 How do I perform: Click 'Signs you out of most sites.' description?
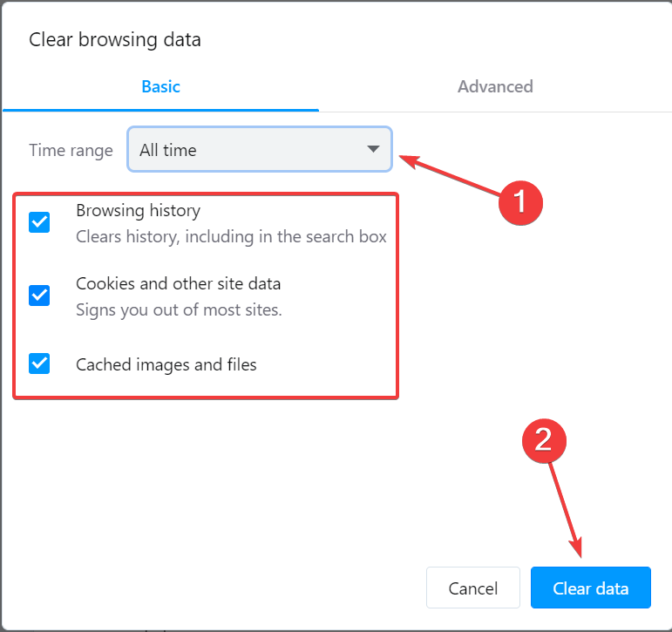[180, 309]
